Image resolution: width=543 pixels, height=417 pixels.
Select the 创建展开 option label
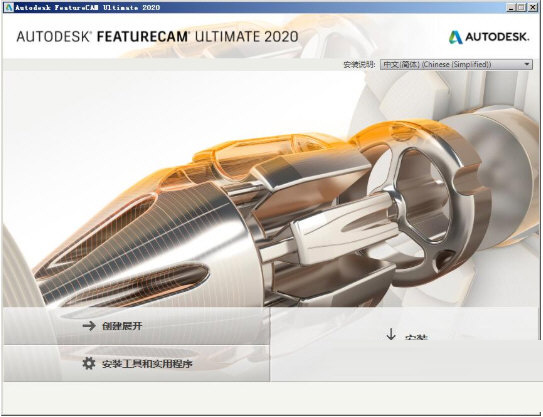pyautogui.click(x=122, y=326)
